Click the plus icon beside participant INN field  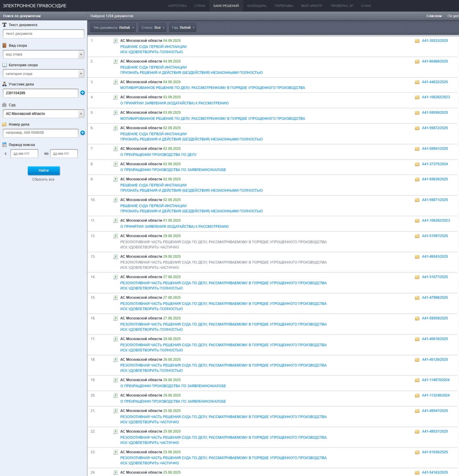pos(83,93)
